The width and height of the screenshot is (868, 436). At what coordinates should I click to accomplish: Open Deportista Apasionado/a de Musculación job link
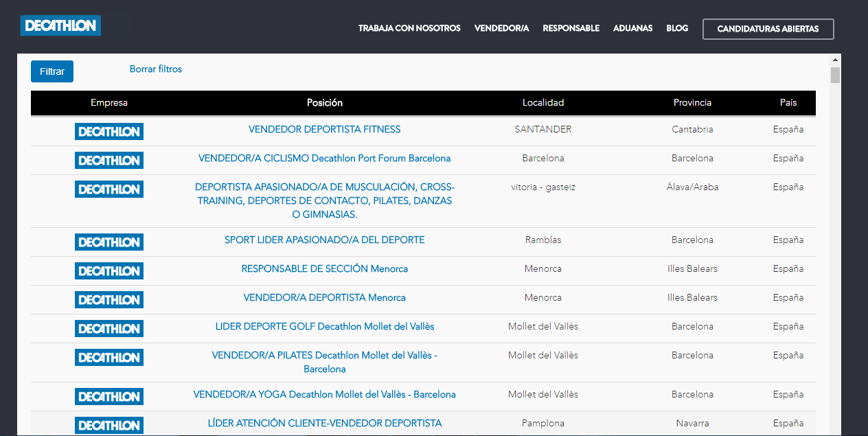point(325,201)
